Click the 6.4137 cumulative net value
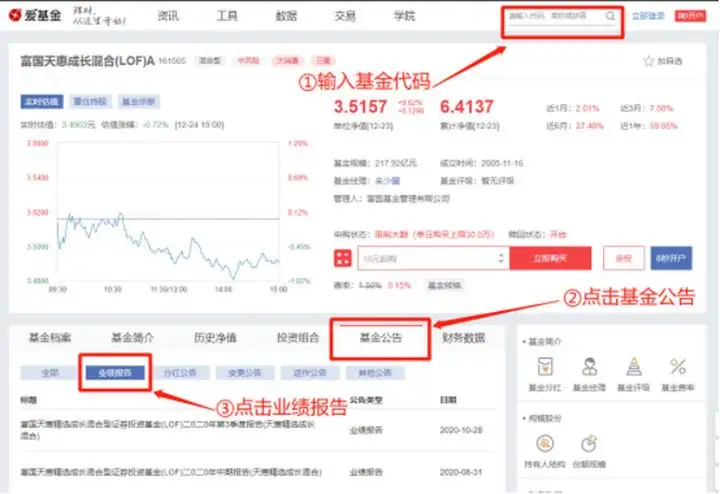The height and width of the screenshot is (494, 720). [467, 107]
